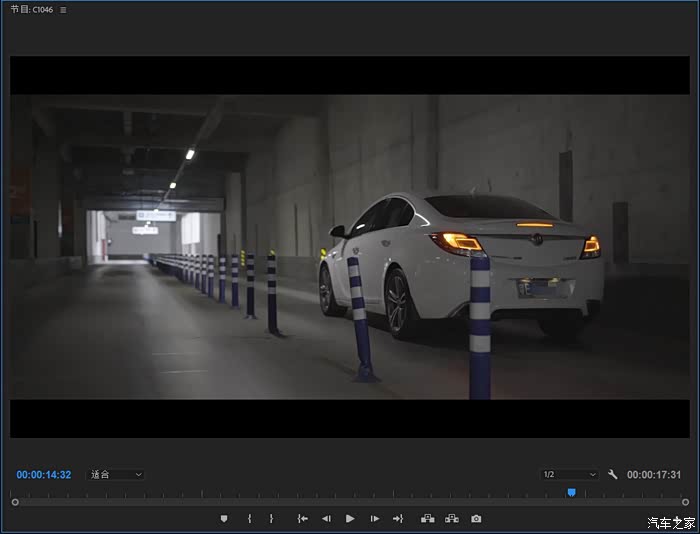Click the Add Marker icon

pos(224,518)
